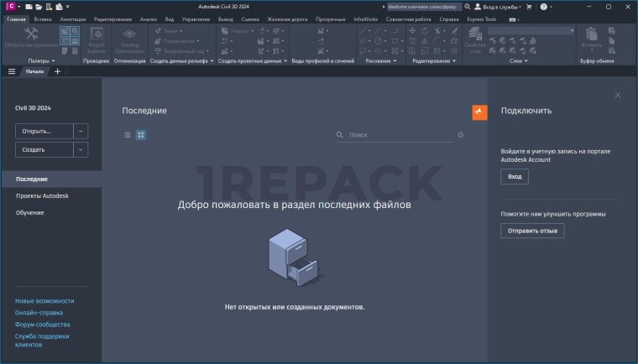Viewport: 638px width, 364px height.
Task: Open recent files search settings gear
Action: click(460, 134)
